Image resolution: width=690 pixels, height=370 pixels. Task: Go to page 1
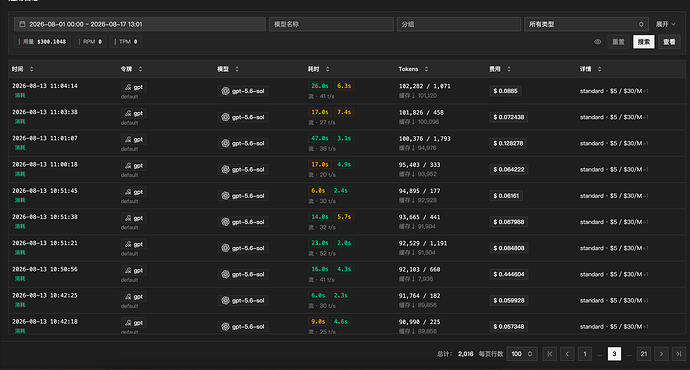(585, 354)
